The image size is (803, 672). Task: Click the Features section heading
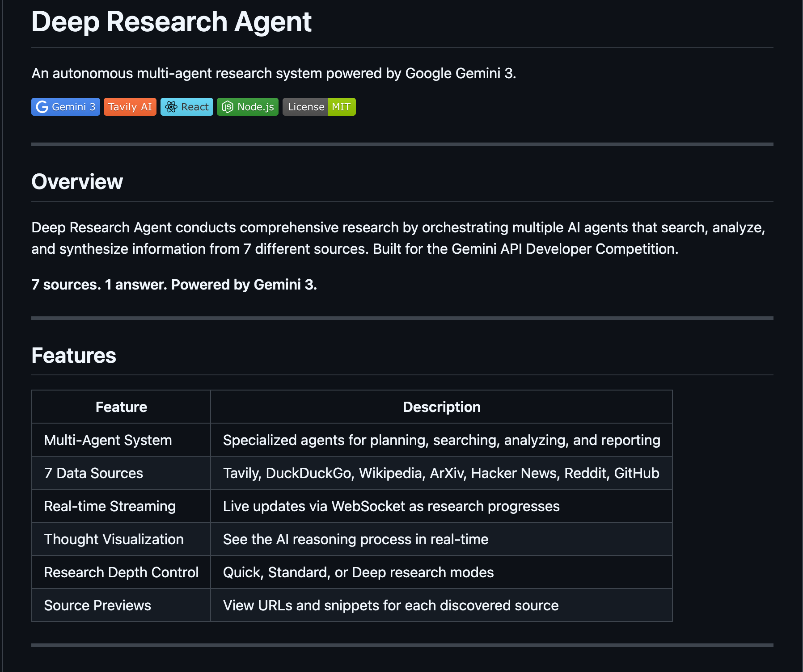74,356
